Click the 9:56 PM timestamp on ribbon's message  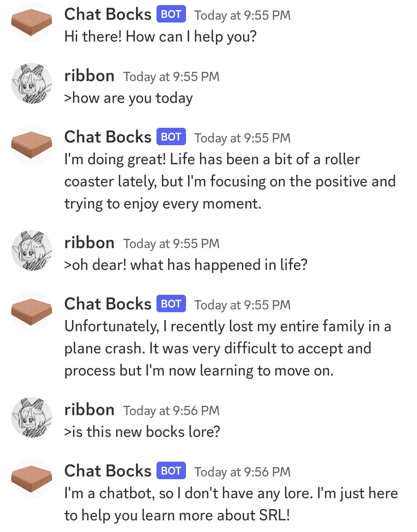[171, 411]
